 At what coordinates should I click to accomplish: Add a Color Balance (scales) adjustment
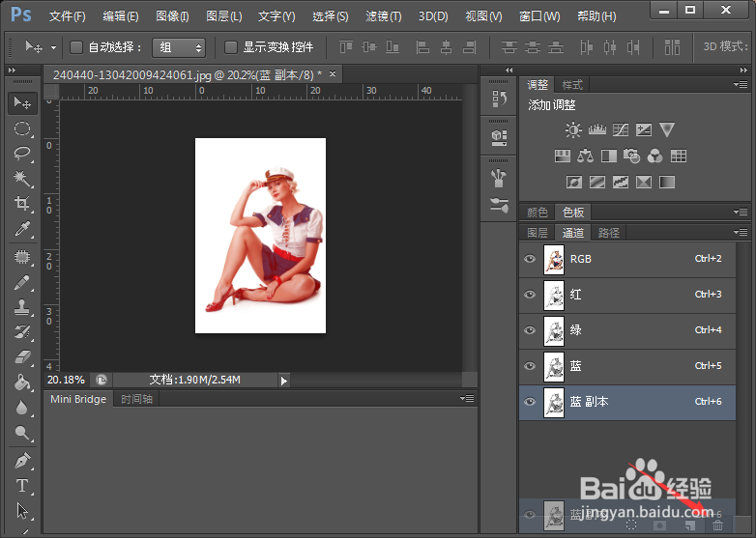(585, 156)
